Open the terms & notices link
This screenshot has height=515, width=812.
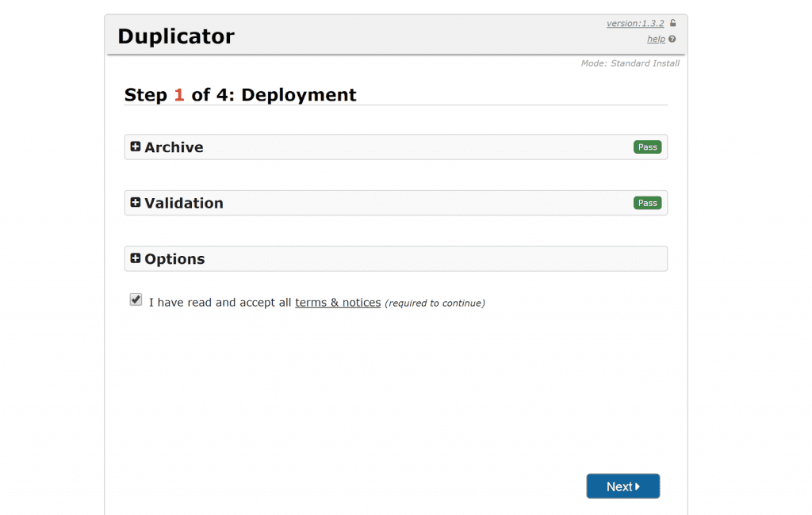click(x=338, y=303)
